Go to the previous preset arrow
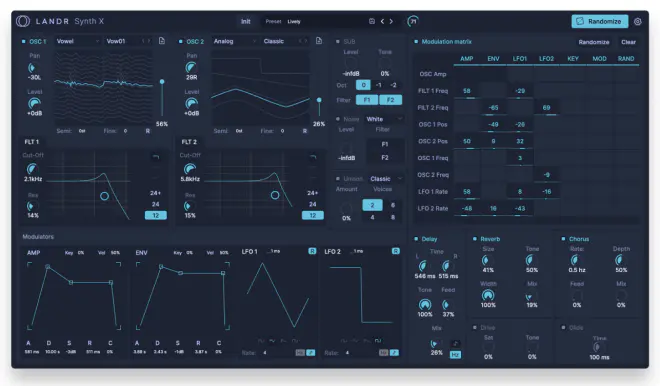Screen dimensions: 660x386 (x=382, y=21)
